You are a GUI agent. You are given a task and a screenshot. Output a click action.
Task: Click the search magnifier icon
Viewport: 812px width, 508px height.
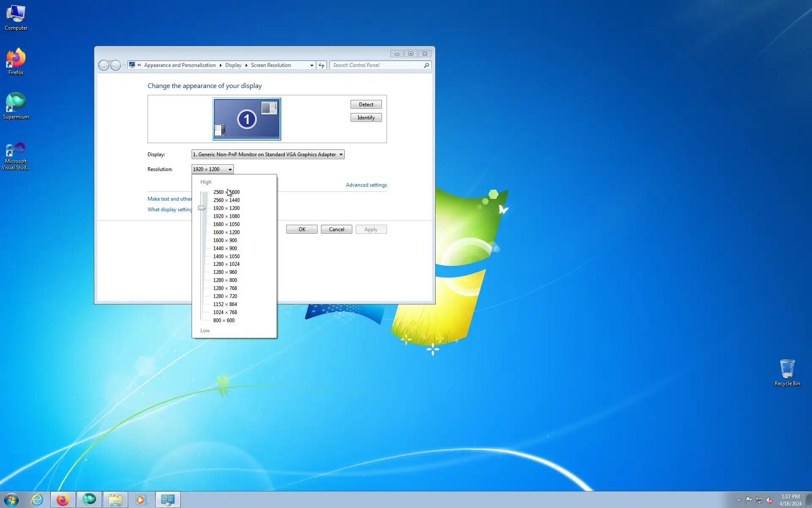click(426, 65)
